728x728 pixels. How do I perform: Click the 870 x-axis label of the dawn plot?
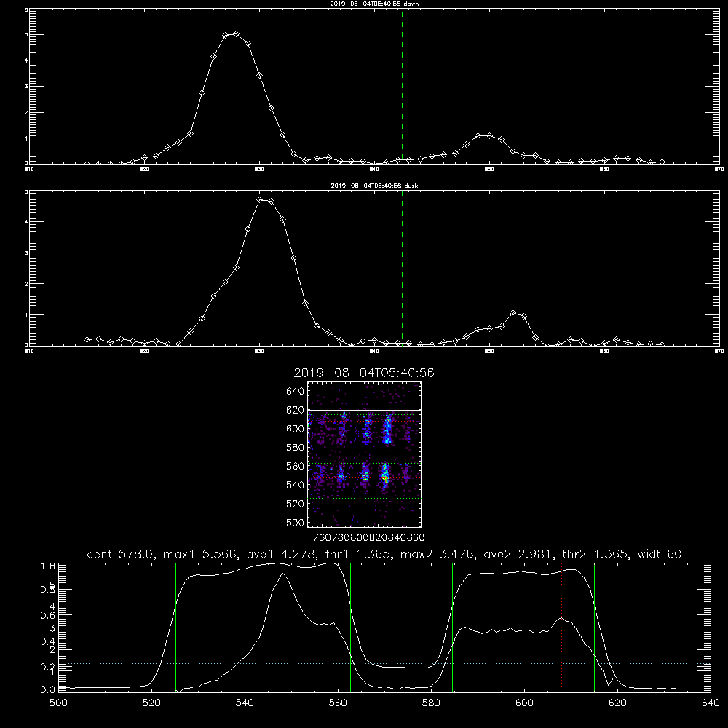tap(719, 170)
